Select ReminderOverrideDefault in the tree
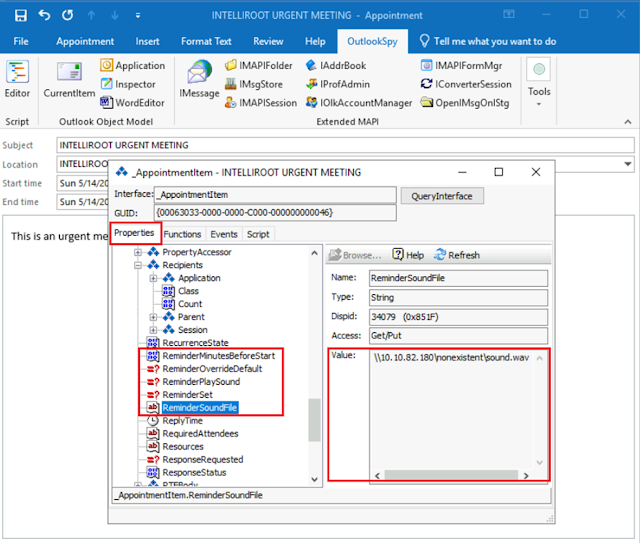The image size is (640, 543). (212, 369)
